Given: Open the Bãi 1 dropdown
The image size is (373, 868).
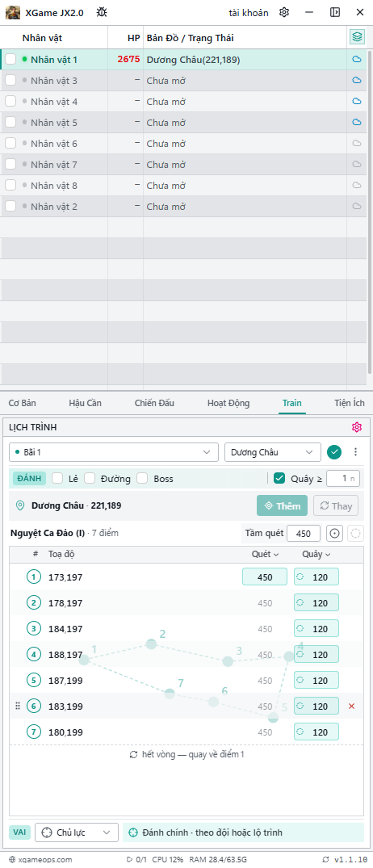Looking at the screenshot, I should pyautogui.click(x=114, y=452).
